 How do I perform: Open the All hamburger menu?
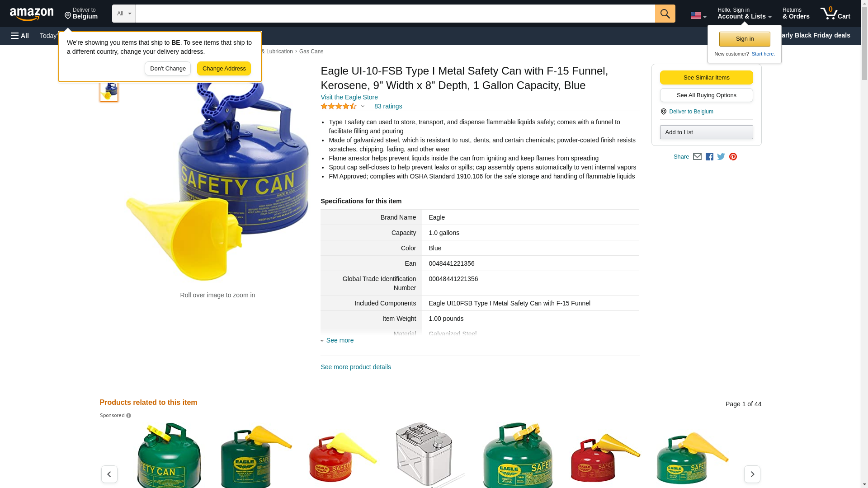coord(20,36)
